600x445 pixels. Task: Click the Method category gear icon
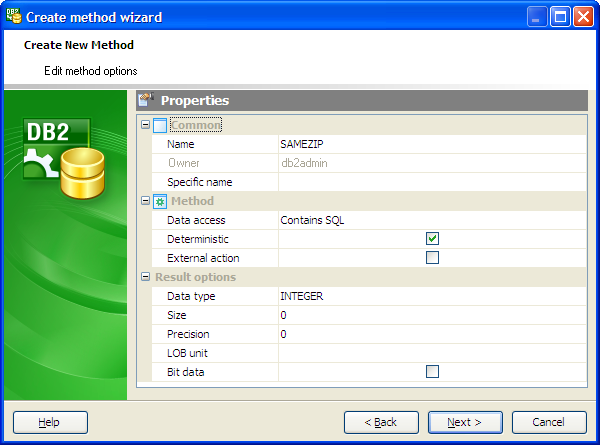pos(160,201)
